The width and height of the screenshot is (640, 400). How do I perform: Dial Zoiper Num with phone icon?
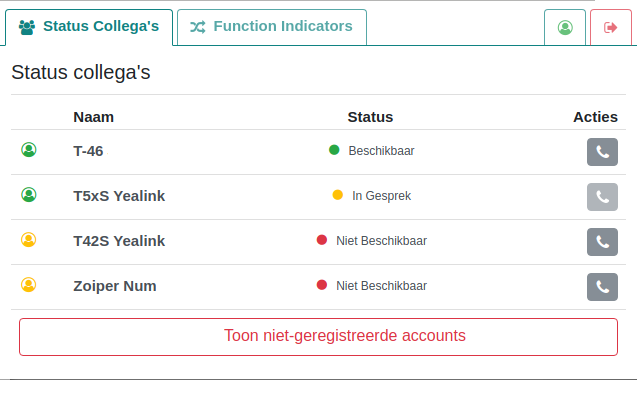point(602,287)
